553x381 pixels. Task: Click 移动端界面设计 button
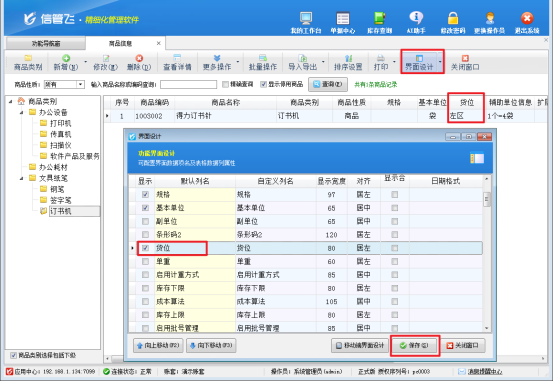(x=360, y=345)
